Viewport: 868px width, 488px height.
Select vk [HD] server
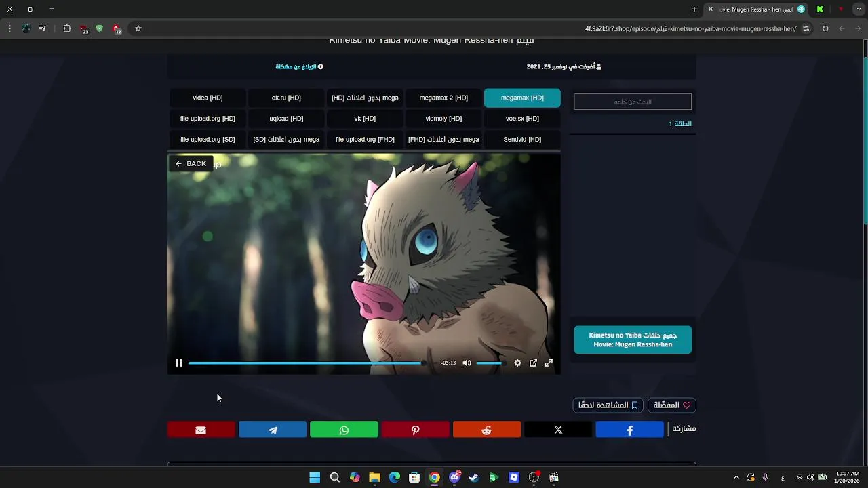tap(365, 119)
